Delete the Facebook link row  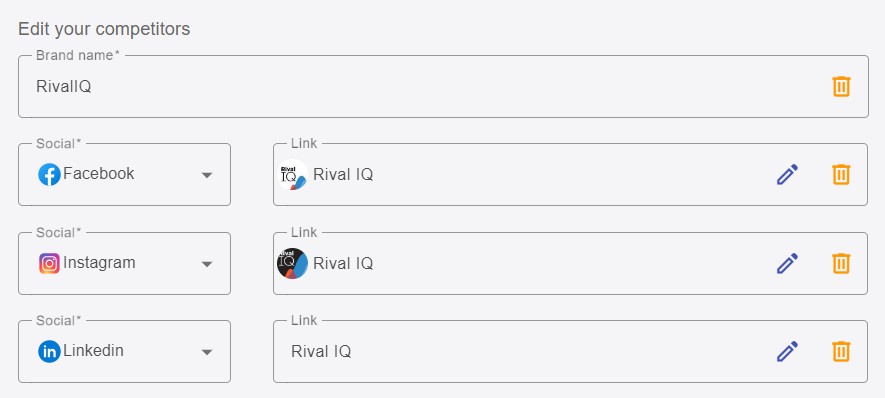click(x=841, y=174)
